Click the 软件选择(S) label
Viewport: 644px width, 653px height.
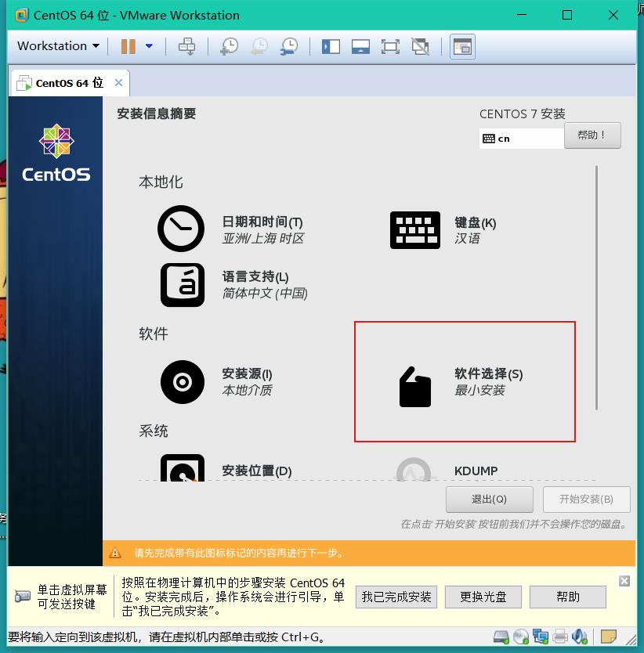[489, 374]
